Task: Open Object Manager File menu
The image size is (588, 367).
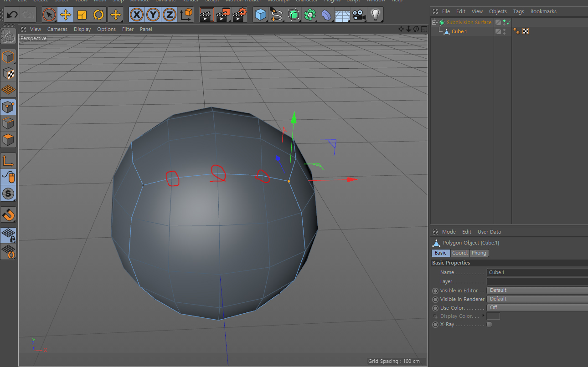Action: (x=446, y=11)
